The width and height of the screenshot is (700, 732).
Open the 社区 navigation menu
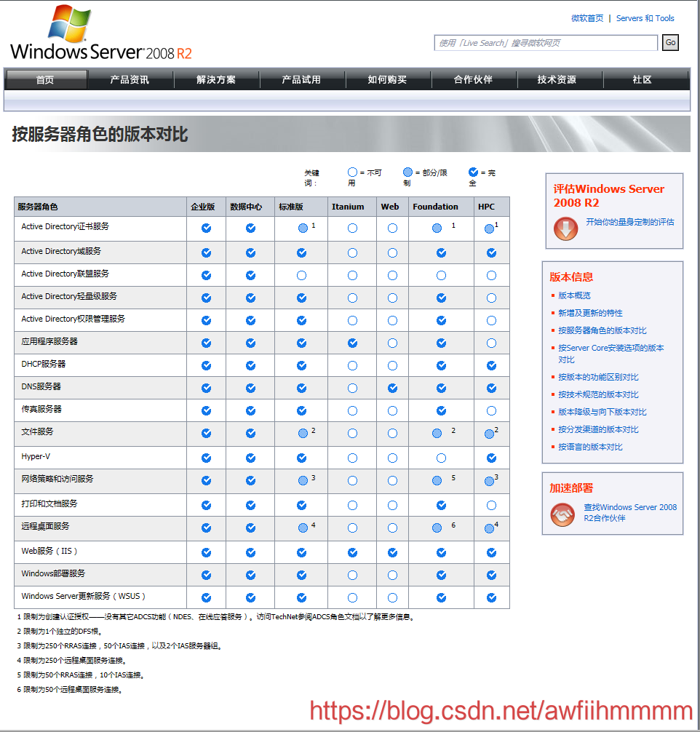click(643, 79)
